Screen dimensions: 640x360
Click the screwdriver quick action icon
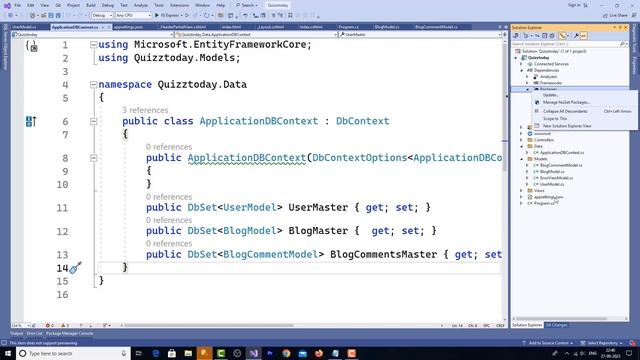point(76,268)
